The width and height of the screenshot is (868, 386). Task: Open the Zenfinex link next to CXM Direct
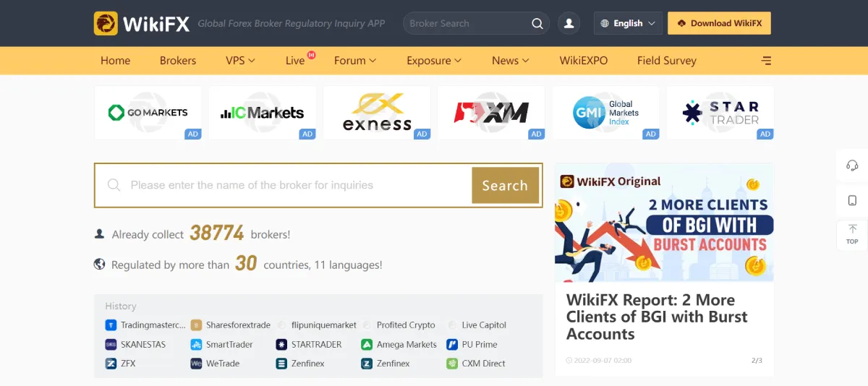coord(393,364)
